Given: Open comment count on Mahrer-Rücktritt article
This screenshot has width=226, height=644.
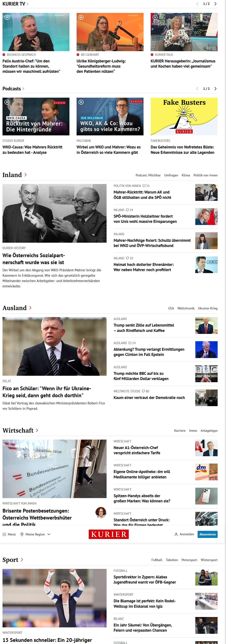Looking at the screenshot, I should [146, 186].
